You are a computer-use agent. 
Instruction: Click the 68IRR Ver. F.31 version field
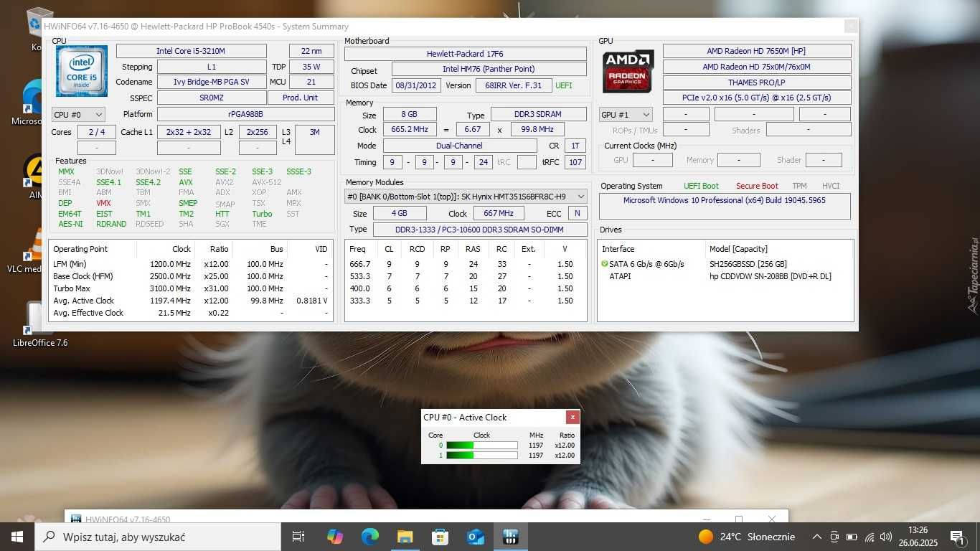coord(514,85)
